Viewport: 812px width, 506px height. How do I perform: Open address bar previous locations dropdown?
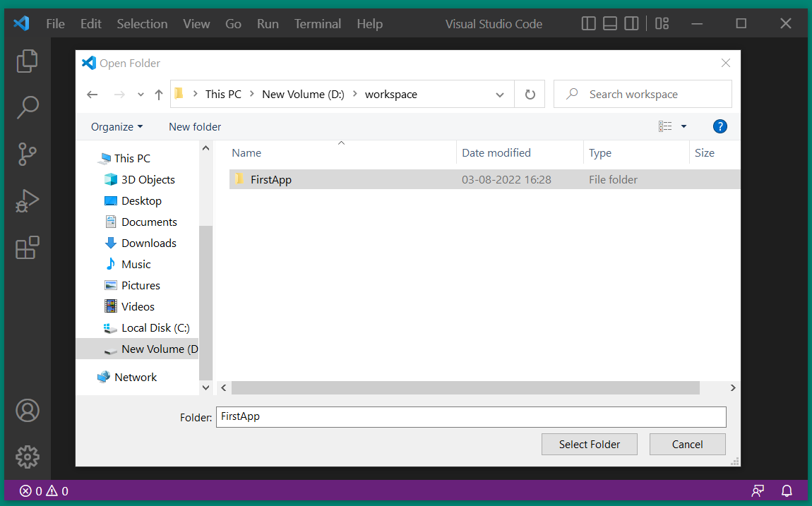[x=500, y=95]
